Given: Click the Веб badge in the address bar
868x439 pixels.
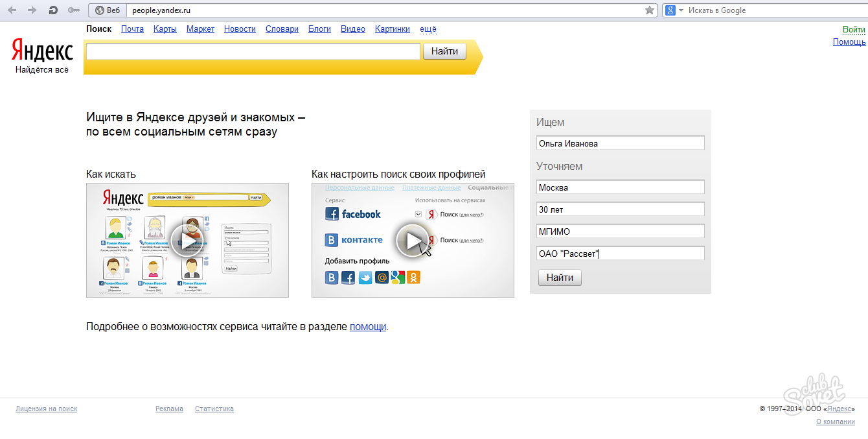Looking at the screenshot, I should click(108, 10).
